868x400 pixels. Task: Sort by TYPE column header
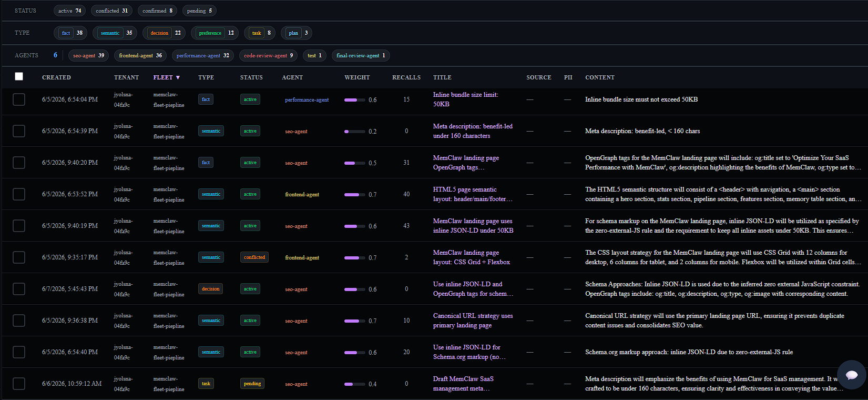pyautogui.click(x=206, y=77)
